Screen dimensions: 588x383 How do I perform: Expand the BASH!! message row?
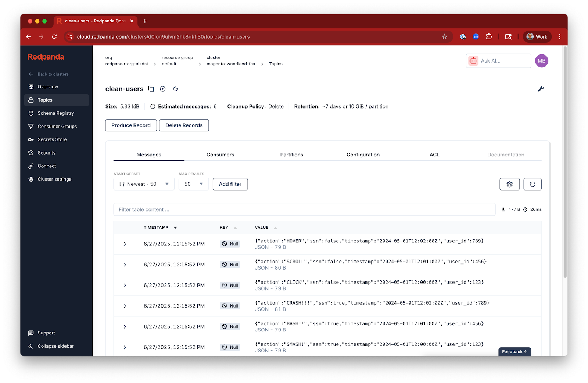point(125,326)
